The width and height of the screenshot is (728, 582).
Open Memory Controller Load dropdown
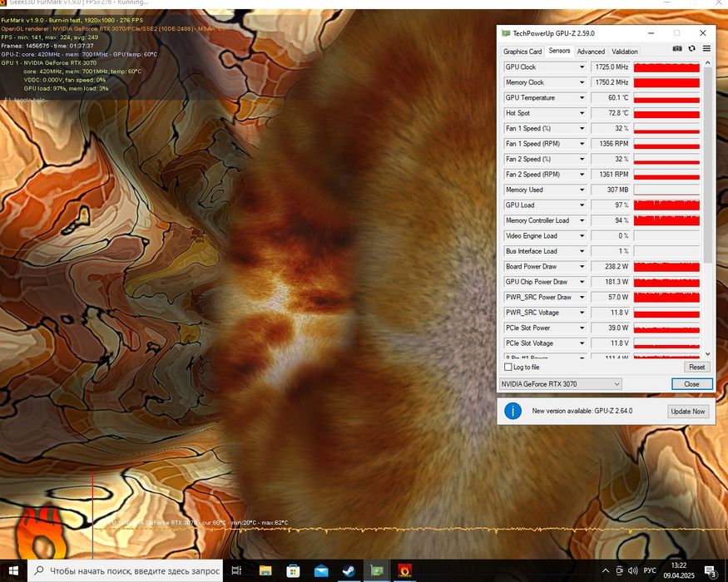point(582,220)
